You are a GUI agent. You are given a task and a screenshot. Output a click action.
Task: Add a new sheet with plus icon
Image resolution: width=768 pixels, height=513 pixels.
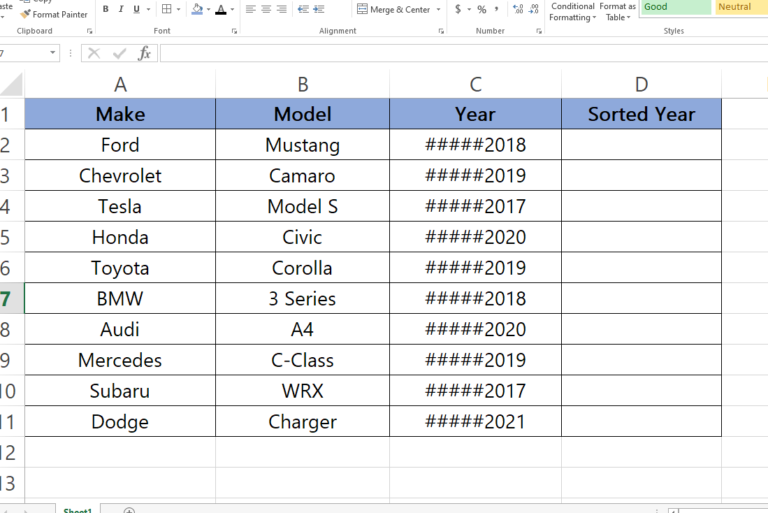click(x=129, y=510)
